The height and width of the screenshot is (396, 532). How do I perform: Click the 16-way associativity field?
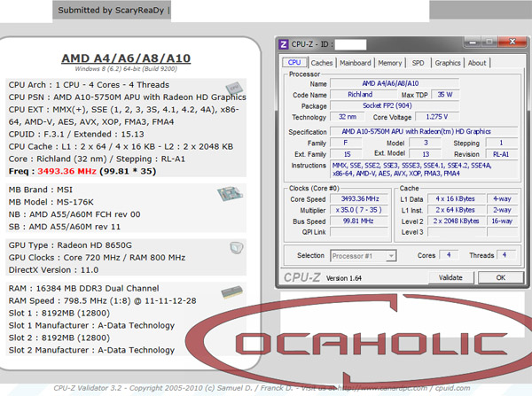tap(502, 221)
